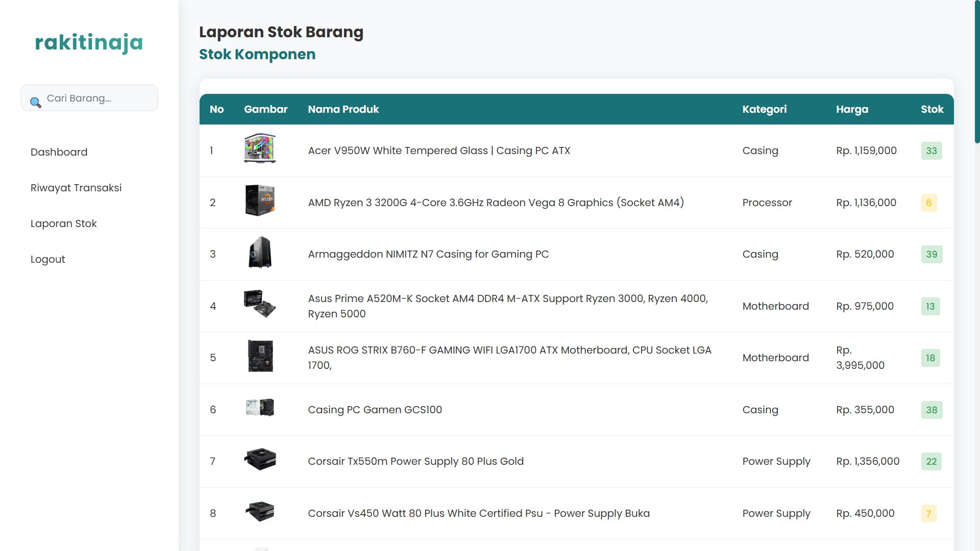Open Riwayat Transaksi page
Viewport: 980px width, 551px height.
[76, 188]
